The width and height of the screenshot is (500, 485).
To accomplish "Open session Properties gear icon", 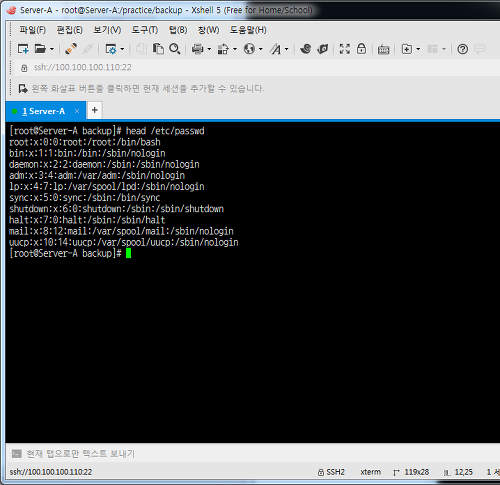I will point(110,49).
